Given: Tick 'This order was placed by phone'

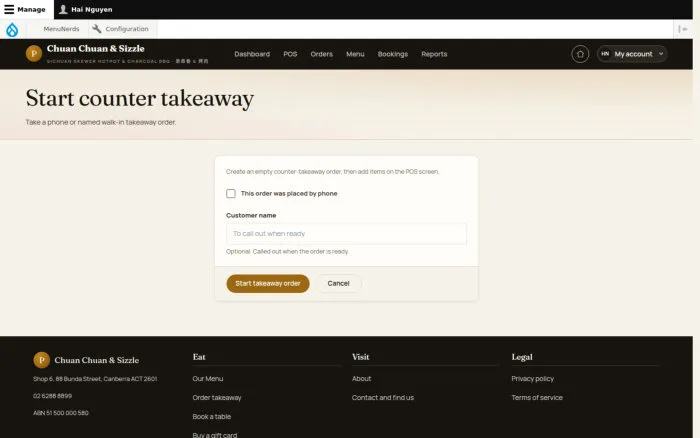Looking at the screenshot, I should 231,193.
